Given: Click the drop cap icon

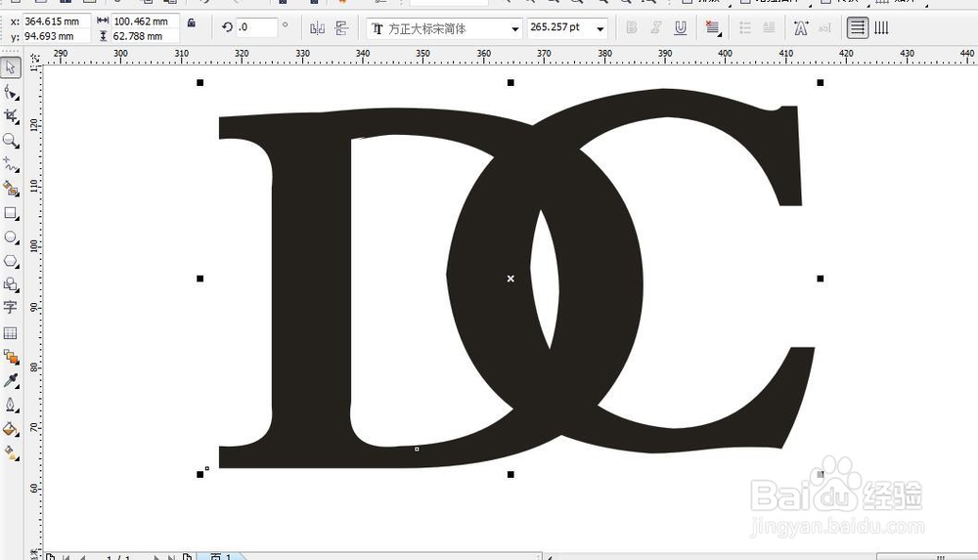Looking at the screenshot, I should [769, 28].
